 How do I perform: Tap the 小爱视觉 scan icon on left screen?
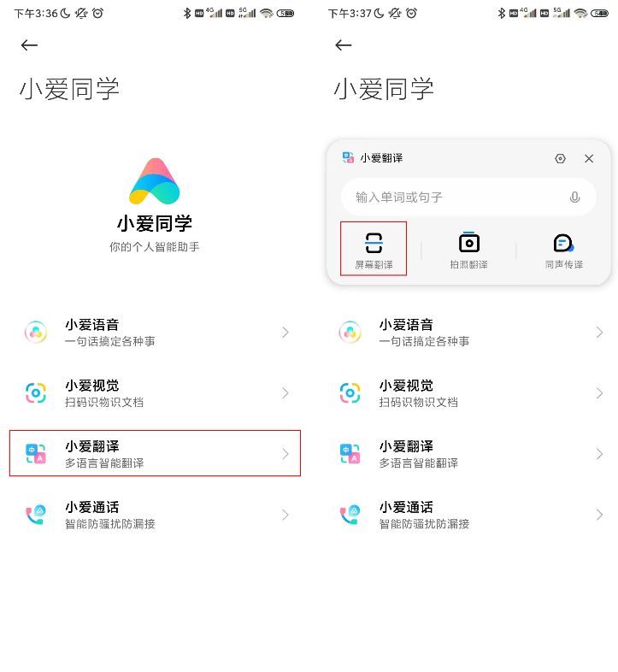[36, 393]
